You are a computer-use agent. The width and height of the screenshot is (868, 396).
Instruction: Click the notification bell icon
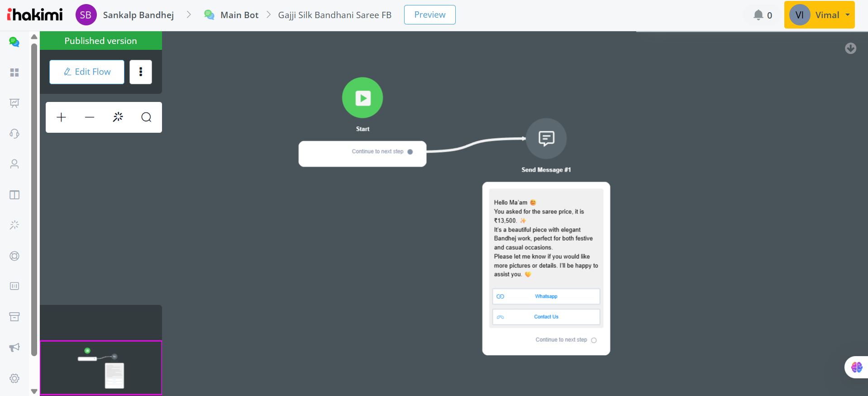coord(758,15)
